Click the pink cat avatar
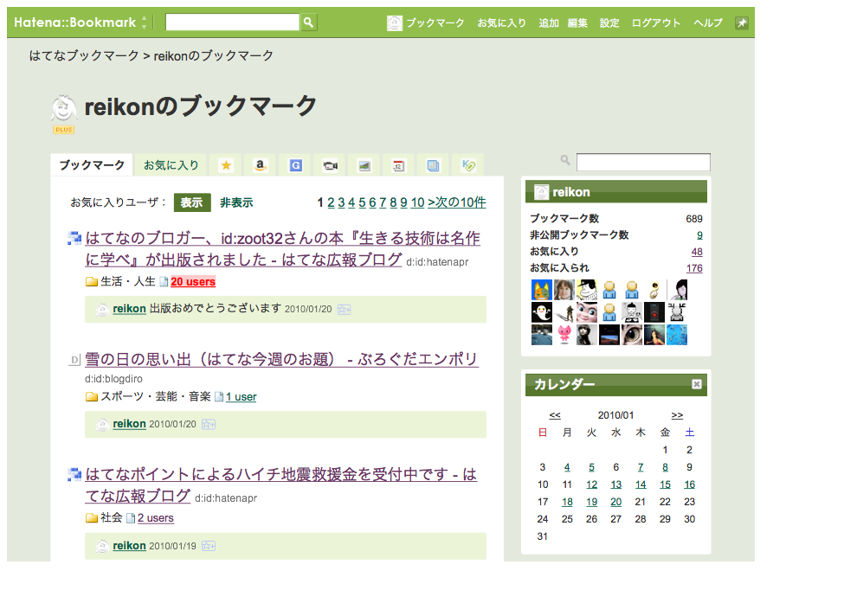The image size is (844, 616). (564, 335)
